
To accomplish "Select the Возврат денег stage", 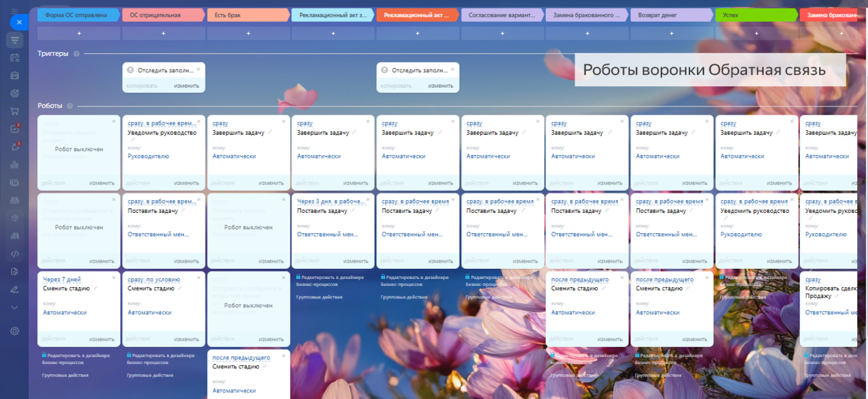I will (672, 15).
